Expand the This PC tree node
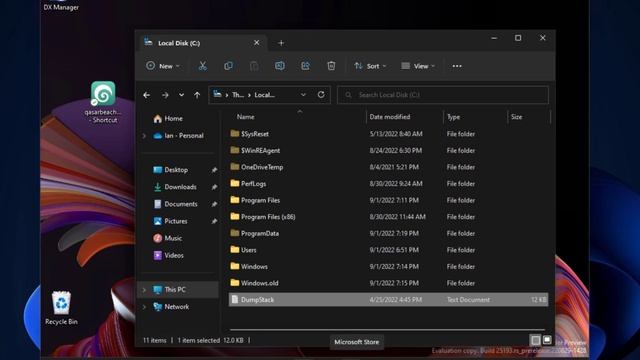640x360 pixels. pyautogui.click(x=144, y=289)
